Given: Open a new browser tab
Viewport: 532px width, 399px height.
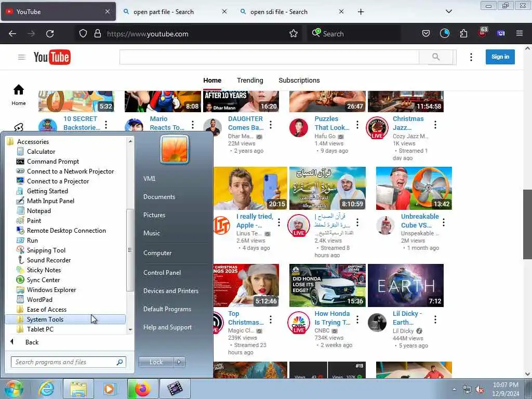Looking at the screenshot, I should pos(361,12).
